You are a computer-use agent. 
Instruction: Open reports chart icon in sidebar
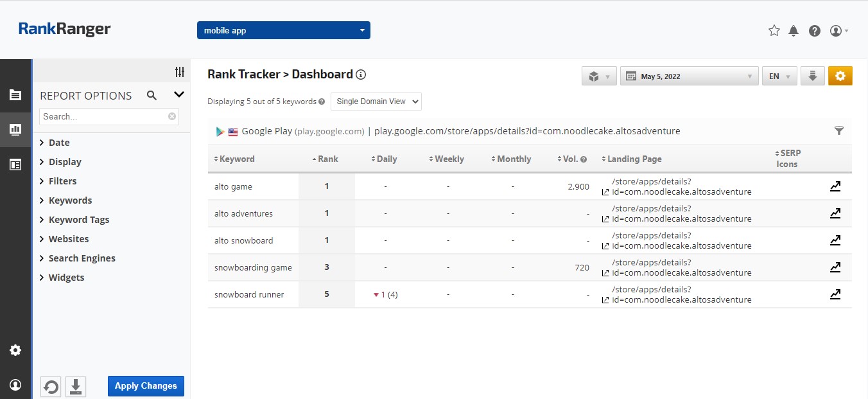[x=15, y=129]
